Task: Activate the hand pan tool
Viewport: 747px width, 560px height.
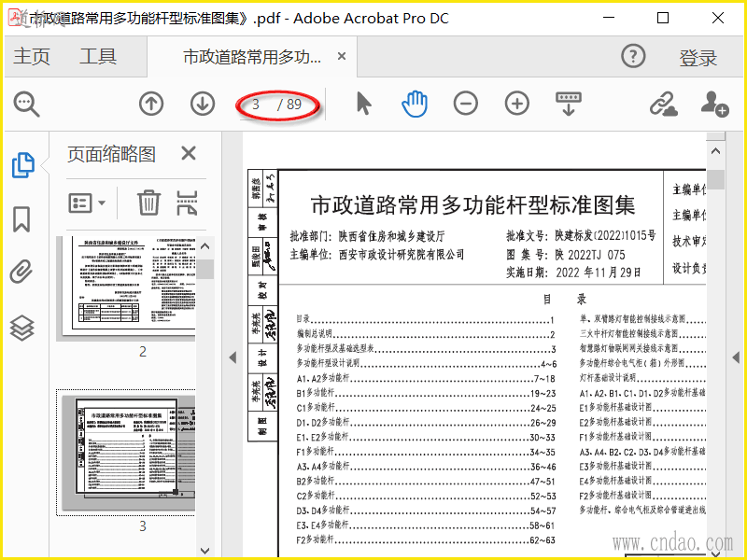Action: [x=415, y=104]
